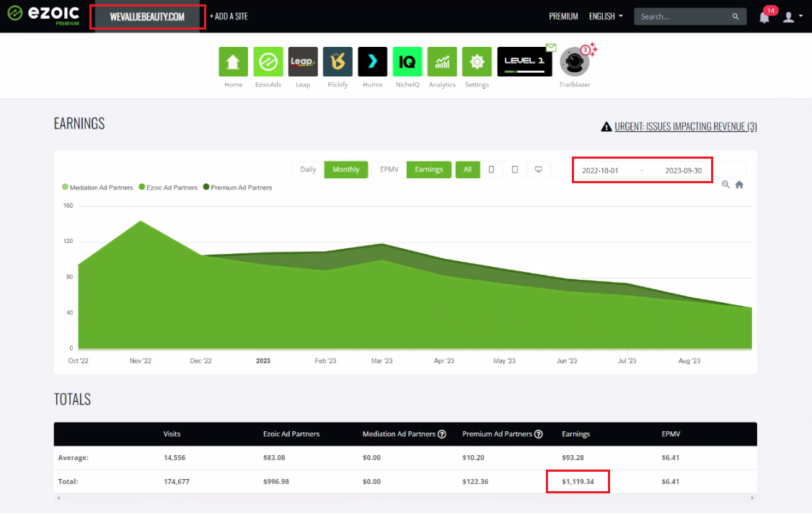Click the search magnifier icon
Viewport: 812px width, 515px height.
(x=736, y=17)
